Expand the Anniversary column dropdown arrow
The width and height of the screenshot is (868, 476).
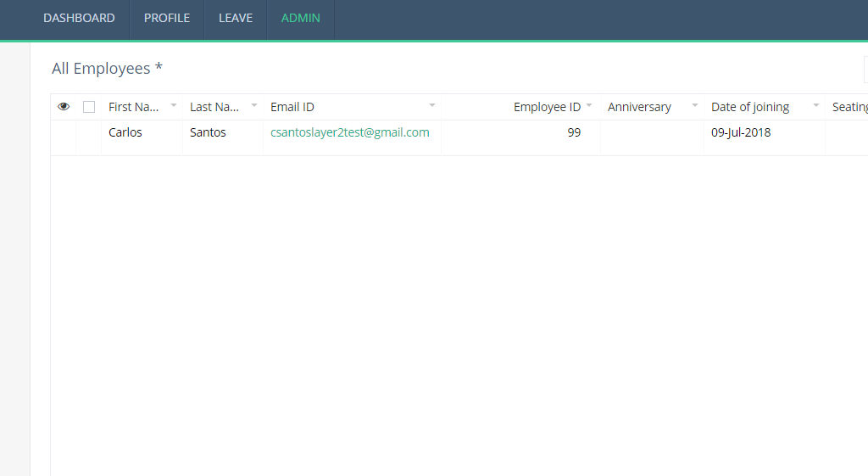tap(695, 106)
